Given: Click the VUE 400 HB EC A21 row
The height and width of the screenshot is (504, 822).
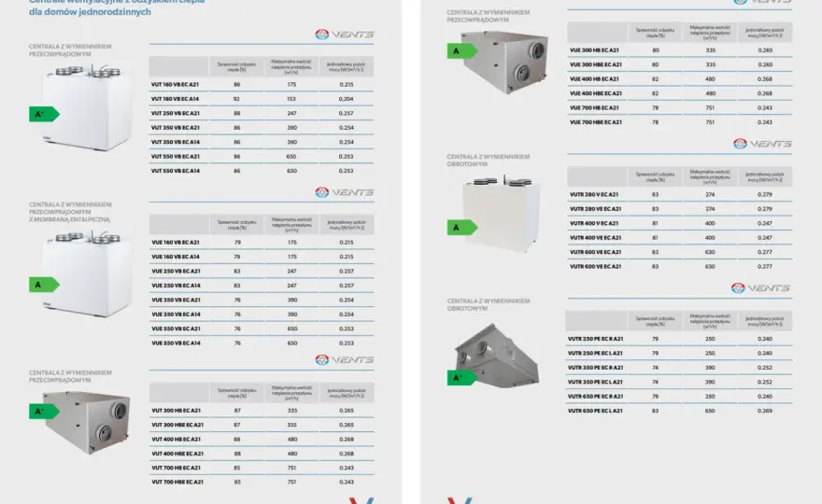Looking at the screenshot, I should pos(679,79).
